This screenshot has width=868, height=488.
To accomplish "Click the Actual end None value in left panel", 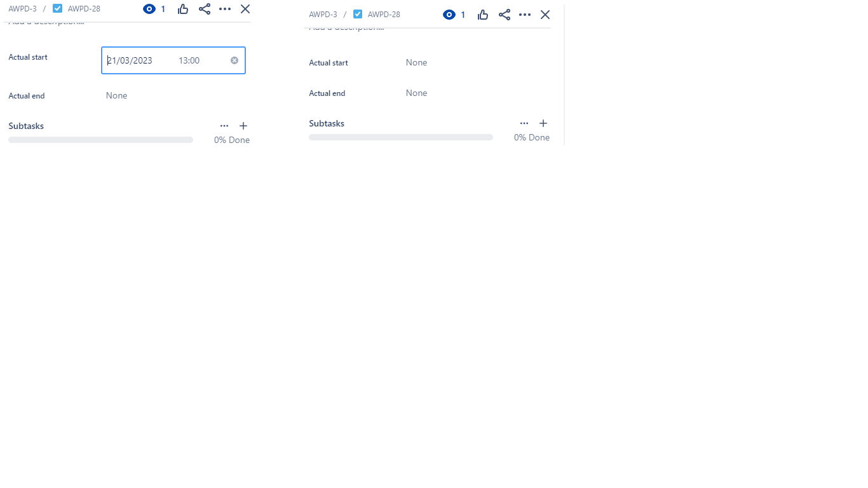I will 117,95.
